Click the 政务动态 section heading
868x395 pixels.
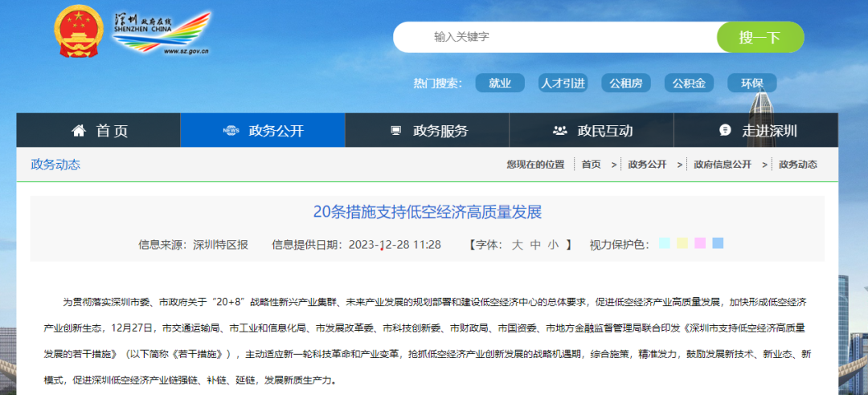(55, 165)
